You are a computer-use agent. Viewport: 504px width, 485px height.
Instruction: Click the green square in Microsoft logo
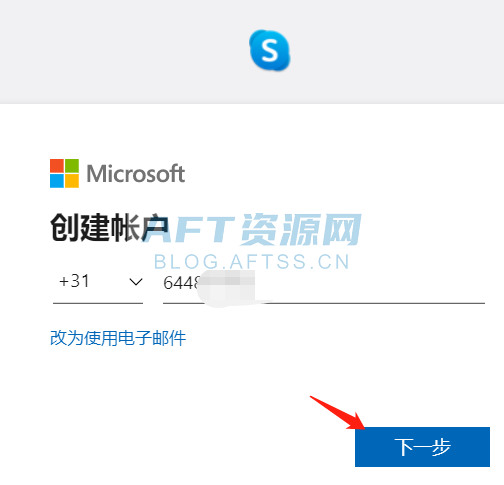[x=72, y=166]
